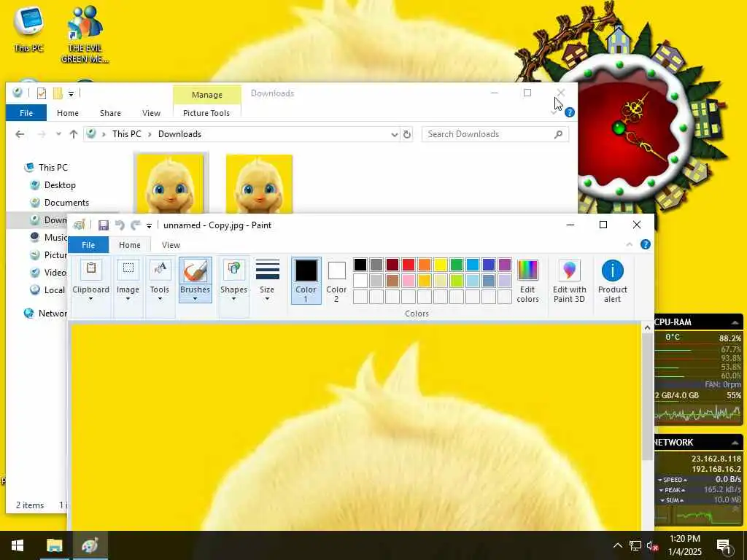Pick the purple color swatch
The image size is (747, 560).
505,264
